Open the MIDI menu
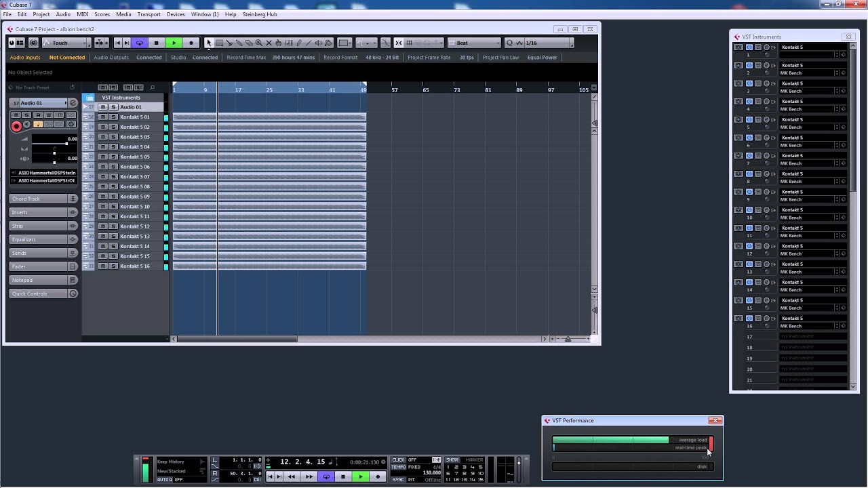This screenshot has width=868, height=488. click(82, 14)
